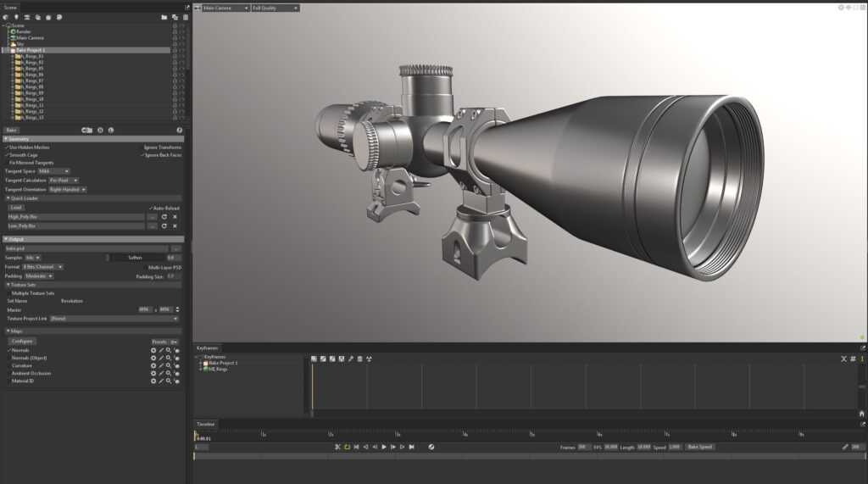The height and width of the screenshot is (484, 868).
Task: Toggle the Multiple Texture Sets checkbox
Action: tap(9, 293)
